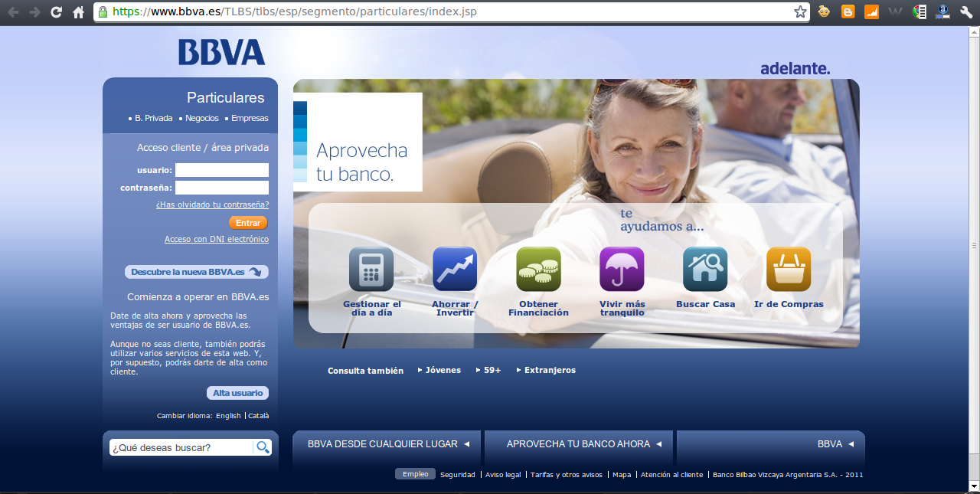Open Acceso con DNI electrónico

click(217, 239)
